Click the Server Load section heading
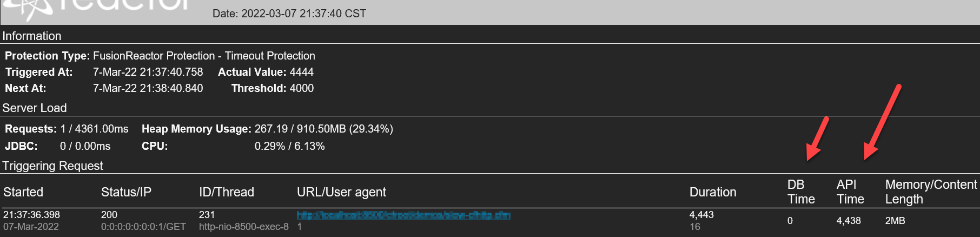980x237 pixels. click(35, 108)
